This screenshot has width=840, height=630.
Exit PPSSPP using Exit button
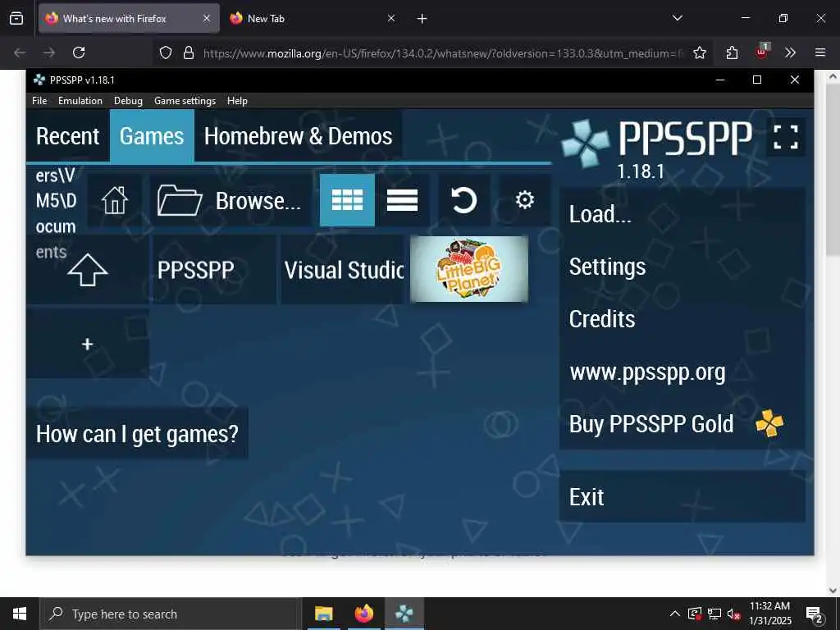[682, 497]
